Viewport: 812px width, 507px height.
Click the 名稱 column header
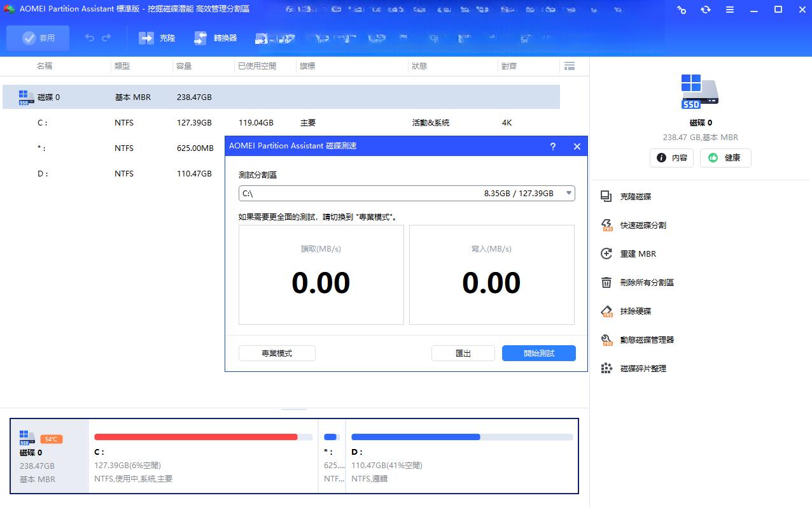45,66
